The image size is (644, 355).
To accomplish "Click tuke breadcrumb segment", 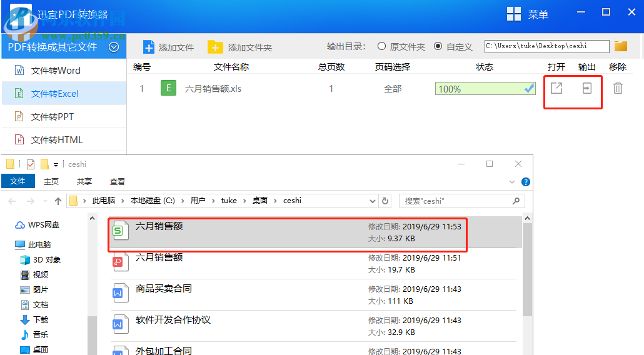I will tap(229, 200).
